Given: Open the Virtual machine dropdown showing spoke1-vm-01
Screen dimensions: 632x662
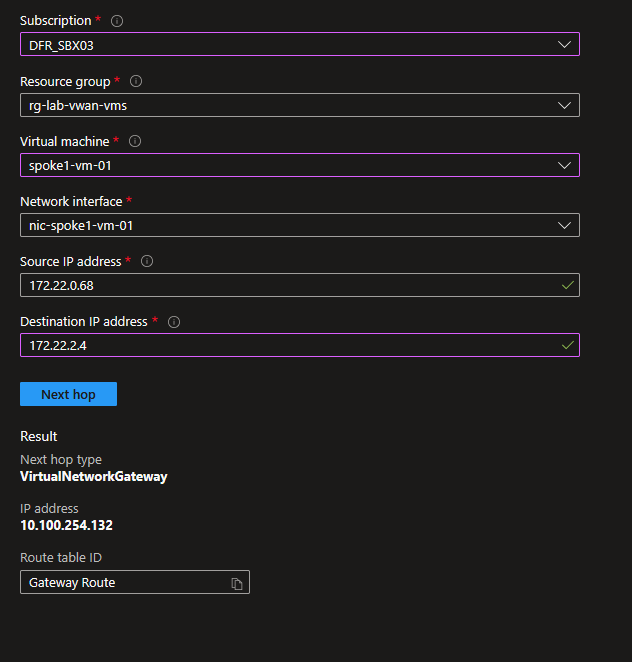Looking at the screenshot, I should (299, 165).
